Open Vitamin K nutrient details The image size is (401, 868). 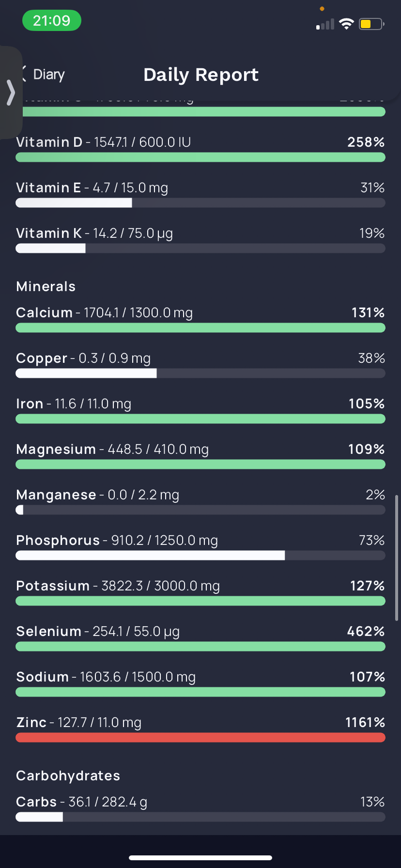pyautogui.click(x=200, y=240)
